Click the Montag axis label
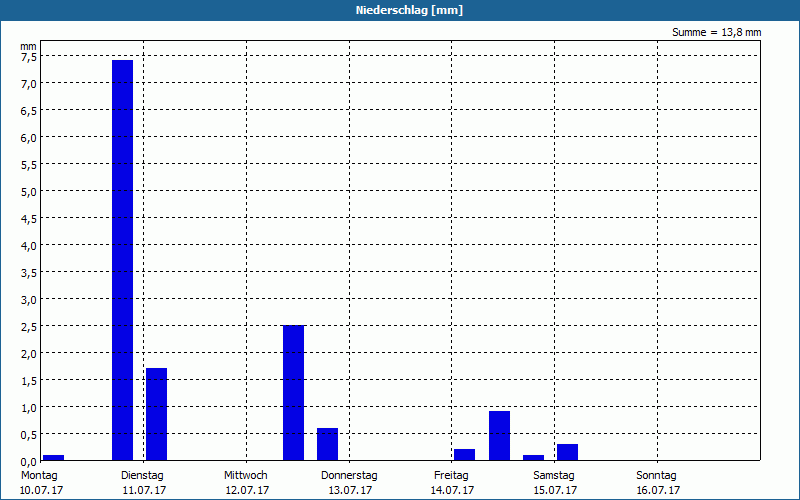This screenshot has width=800, height=500. pyautogui.click(x=39, y=476)
